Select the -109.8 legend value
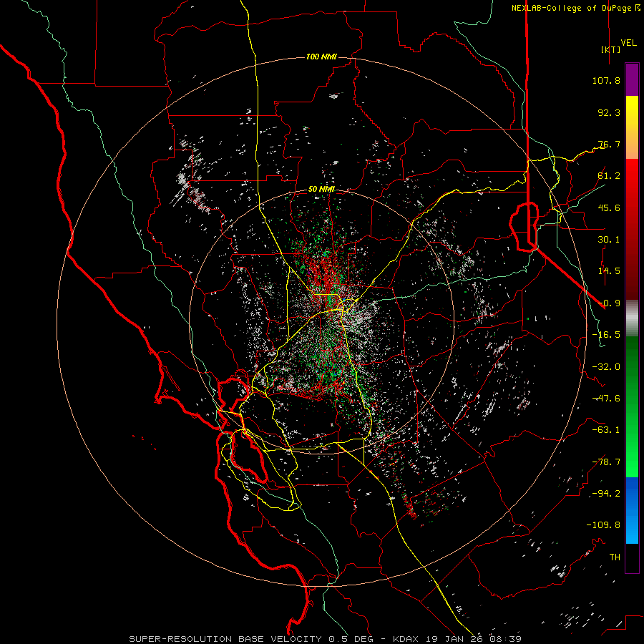644x644 pixels. point(603,525)
